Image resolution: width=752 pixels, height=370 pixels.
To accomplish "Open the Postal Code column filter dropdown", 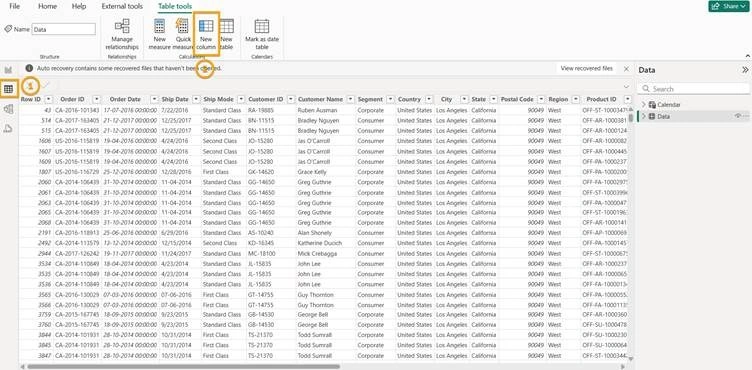I will 541,99.
